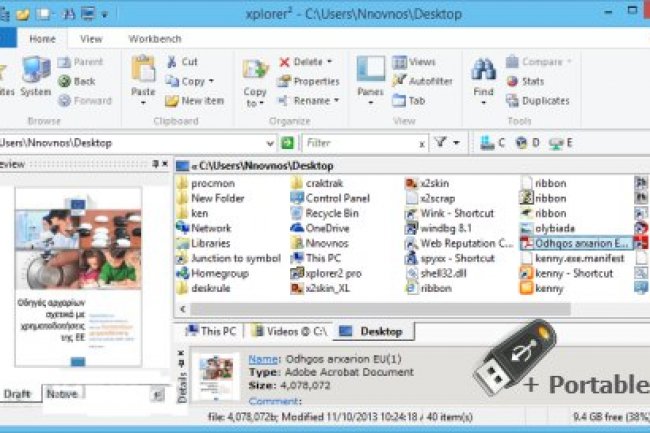Click the horizontal scrollbar in file list
The width and height of the screenshot is (650, 433).
click(x=380, y=309)
